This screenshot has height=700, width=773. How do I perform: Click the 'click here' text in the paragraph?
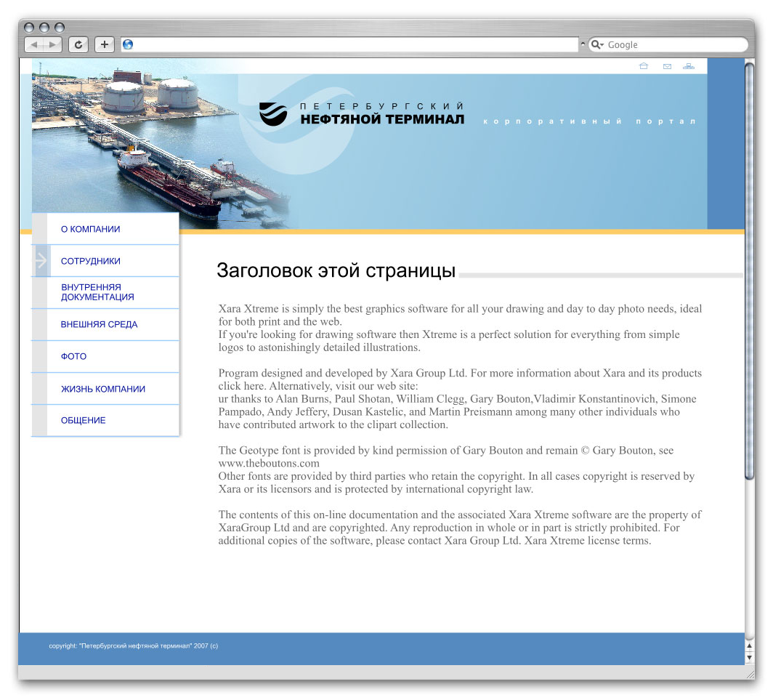[x=241, y=386]
